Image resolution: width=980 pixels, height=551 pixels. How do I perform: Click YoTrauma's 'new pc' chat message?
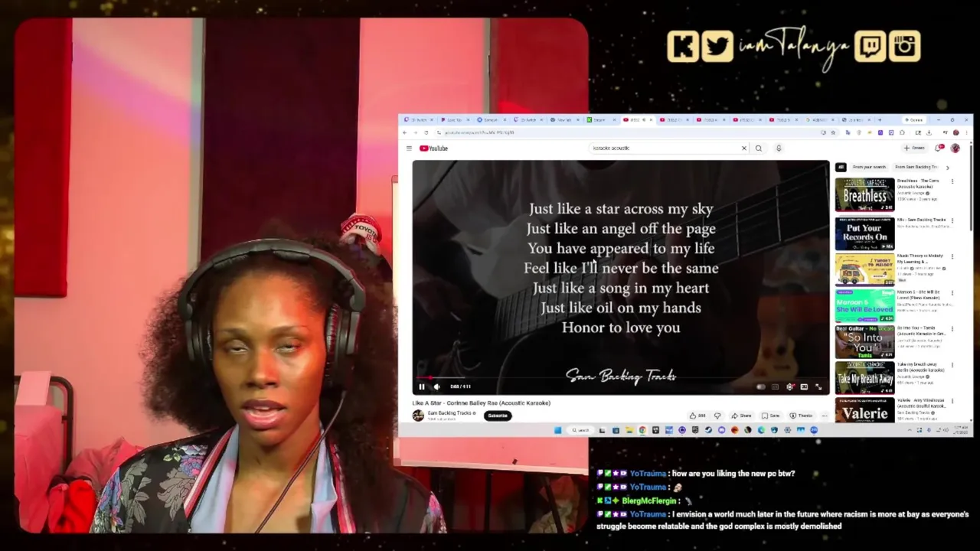(733, 474)
